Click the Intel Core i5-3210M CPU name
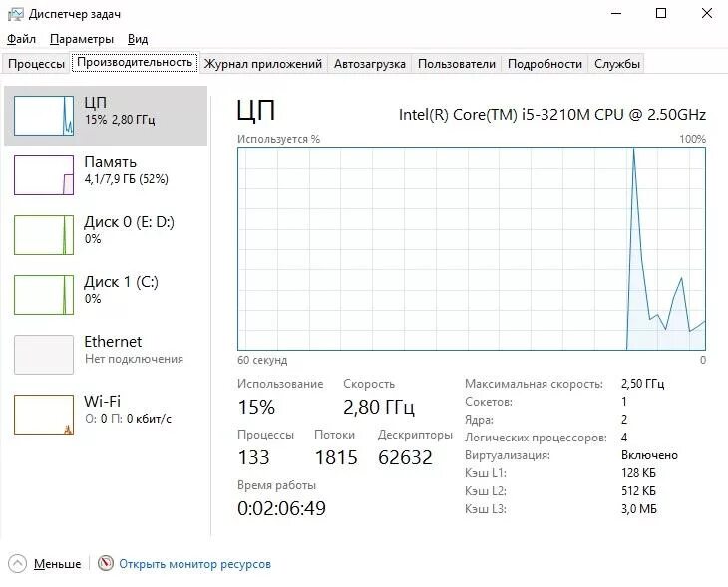728x587 pixels. click(552, 115)
